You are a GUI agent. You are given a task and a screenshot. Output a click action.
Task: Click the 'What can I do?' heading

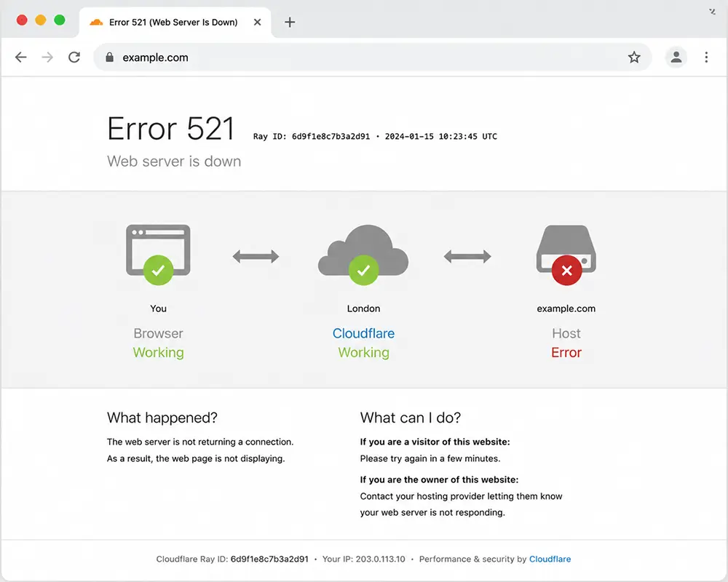click(x=411, y=418)
